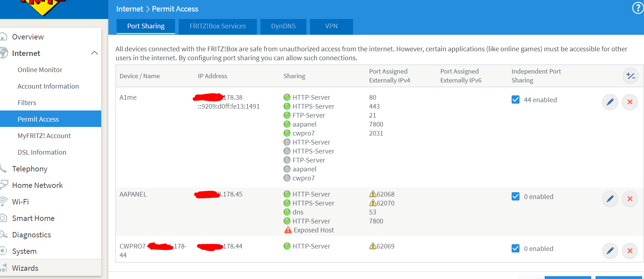Toggle independent port sharing checkbox for AAPANEL
Image resolution: width=644 pixels, height=279 pixels.
(516, 196)
